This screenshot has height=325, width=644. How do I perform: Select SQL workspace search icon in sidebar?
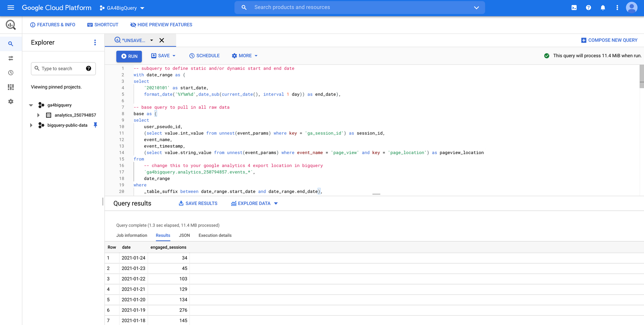11,44
